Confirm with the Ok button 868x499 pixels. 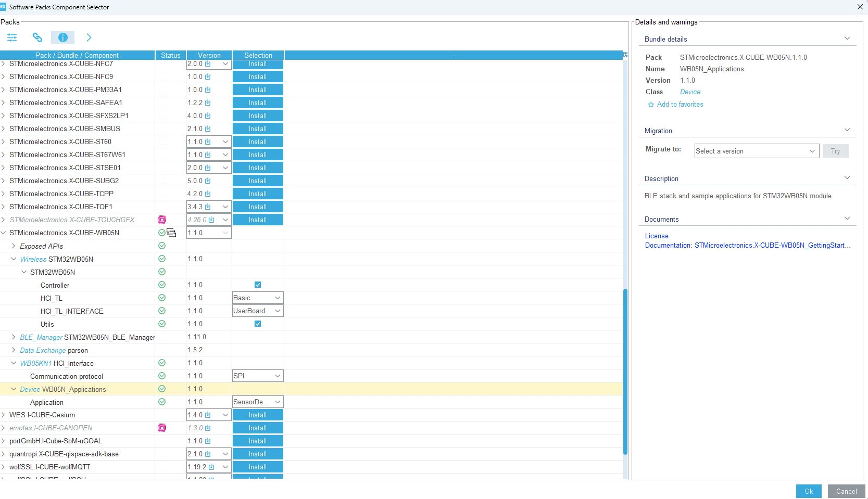tap(809, 491)
